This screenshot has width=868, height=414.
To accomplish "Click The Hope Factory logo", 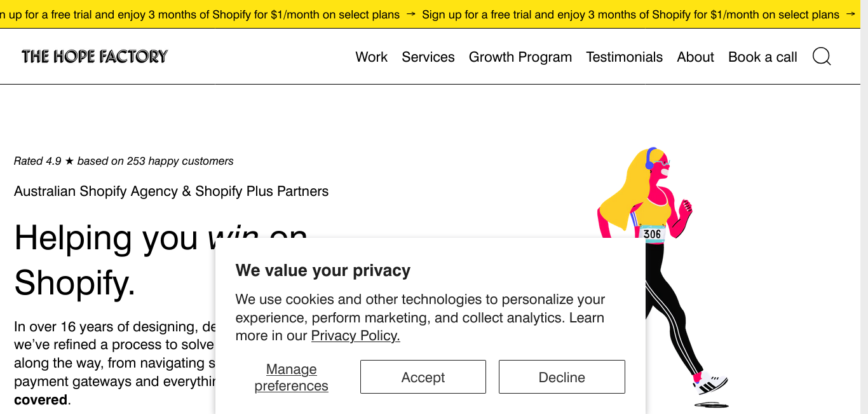I will pyautogui.click(x=95, y=57).
